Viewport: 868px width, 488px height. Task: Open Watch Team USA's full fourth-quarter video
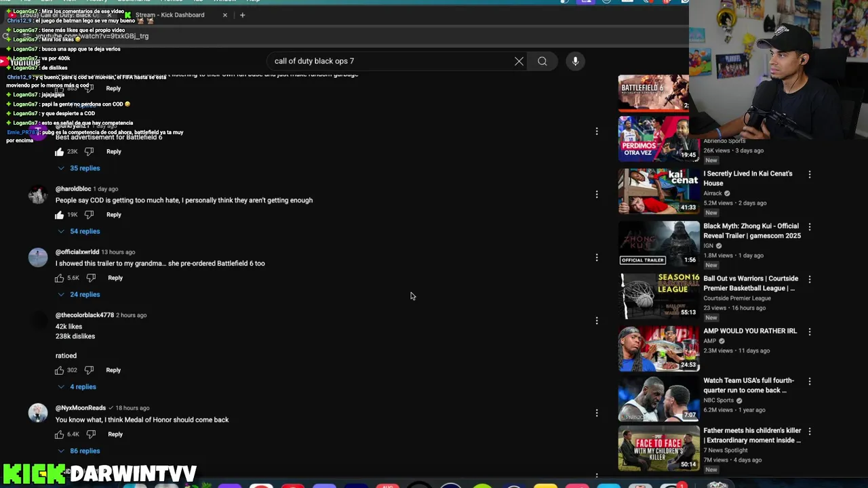point(749,385)
